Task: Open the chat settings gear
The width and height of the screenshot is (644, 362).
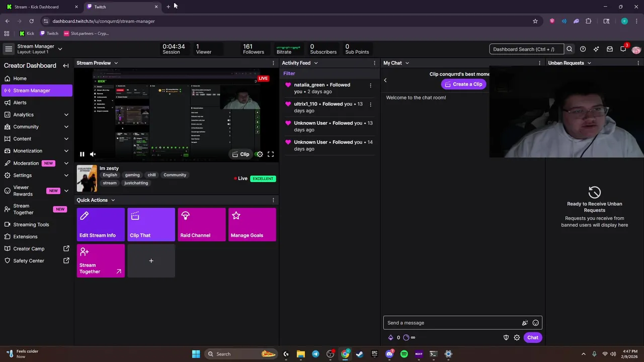Action: pos(517,338)
